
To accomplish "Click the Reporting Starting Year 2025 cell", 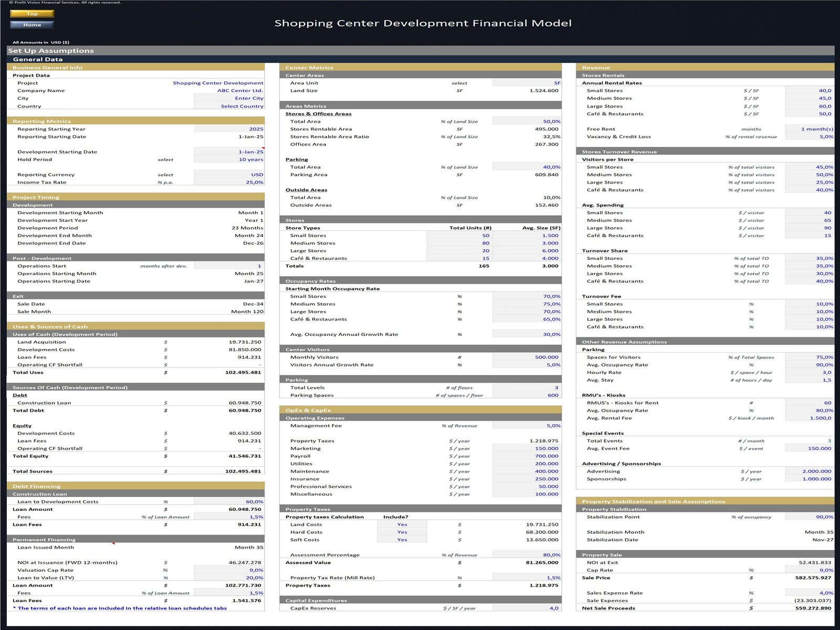I will coord(229,129).
